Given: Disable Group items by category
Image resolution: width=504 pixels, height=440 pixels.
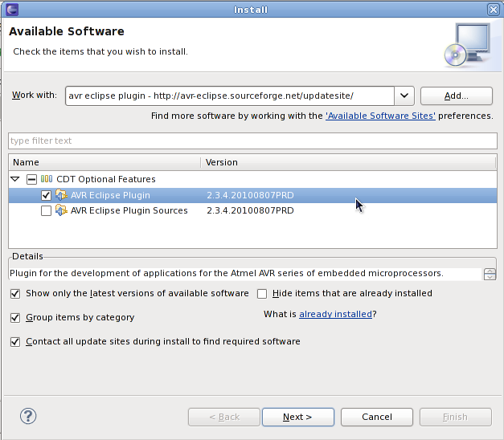Looking at the screenshot, I should tap(15, 318).
